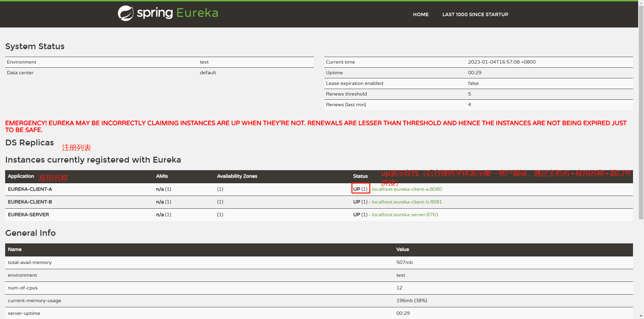Click the scrollbar up arrow
This screenshot has height=319, width=644.
641,2
